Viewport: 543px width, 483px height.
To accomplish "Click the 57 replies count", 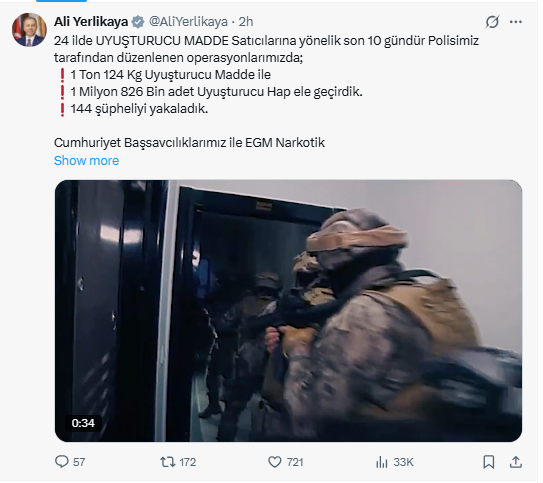I will (79, 462).
